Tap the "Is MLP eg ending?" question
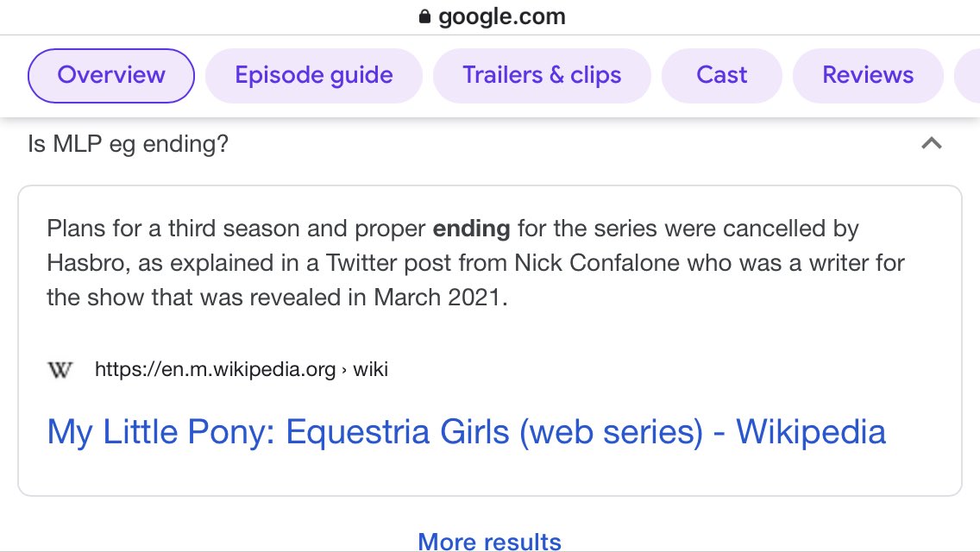980x552 pixels. pyautogui.click(x=129, y=143)
